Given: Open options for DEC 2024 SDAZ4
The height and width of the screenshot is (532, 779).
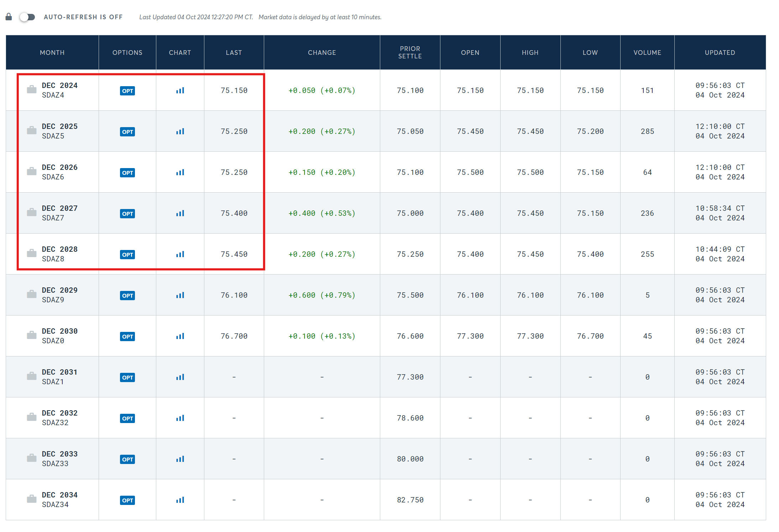Looking at the screenshot, I should [127, 91].
